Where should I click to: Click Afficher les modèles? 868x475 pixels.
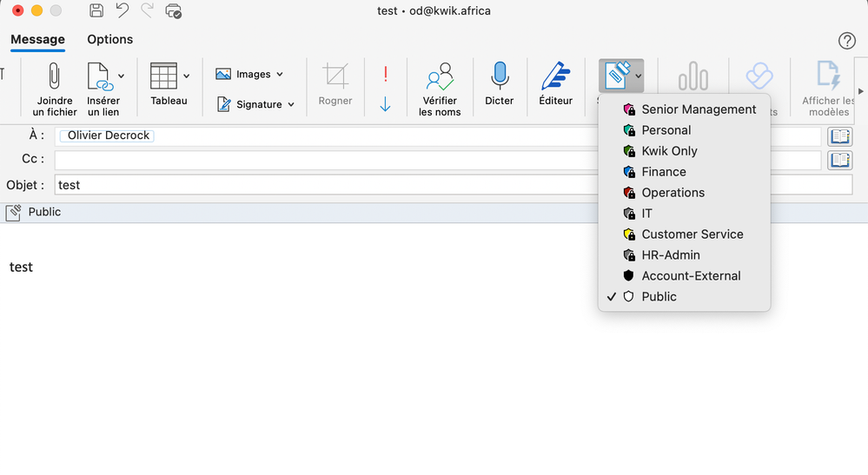point(828,89)
